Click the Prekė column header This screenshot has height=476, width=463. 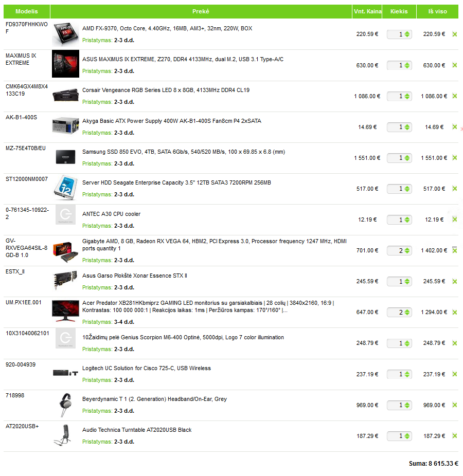201,11
